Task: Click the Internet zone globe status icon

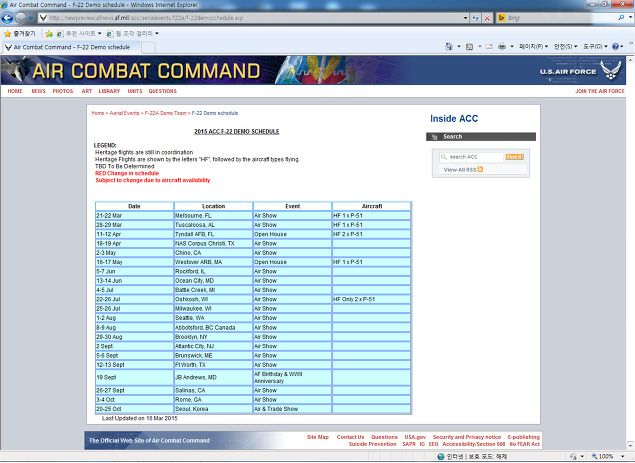Action: pyautogui.click(x=441, y=457)
